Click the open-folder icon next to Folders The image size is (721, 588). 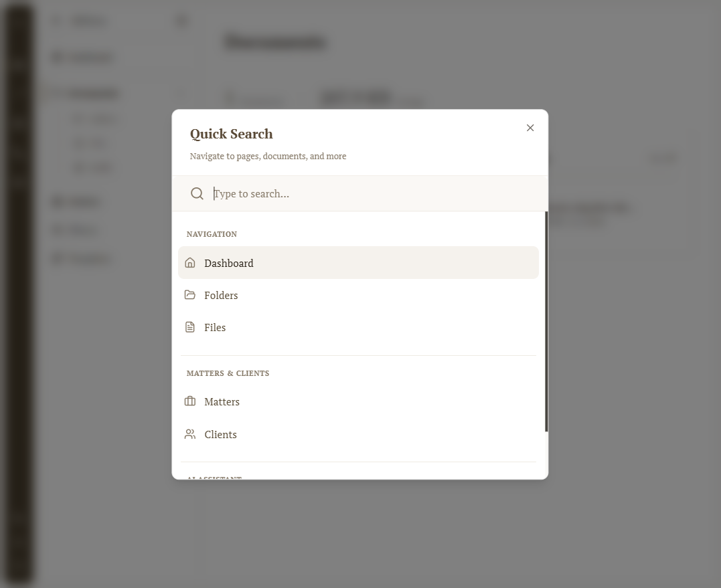tap(190, 295)
